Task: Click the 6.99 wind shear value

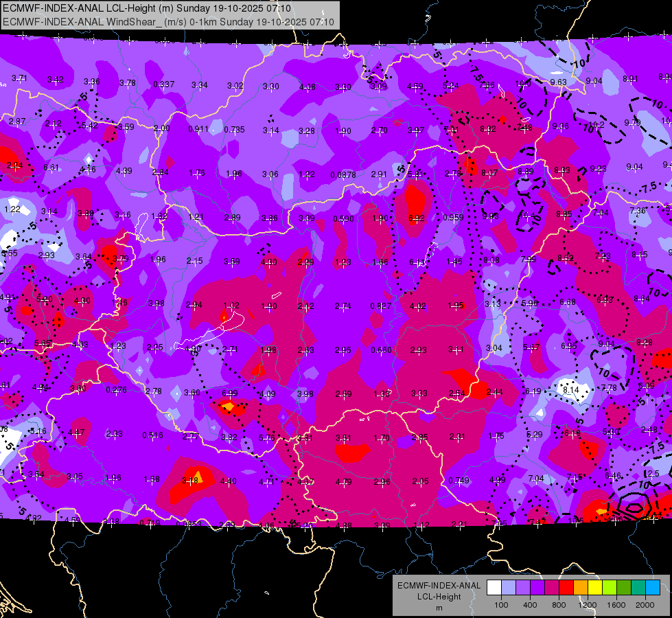Action: (x=230, y=393)
